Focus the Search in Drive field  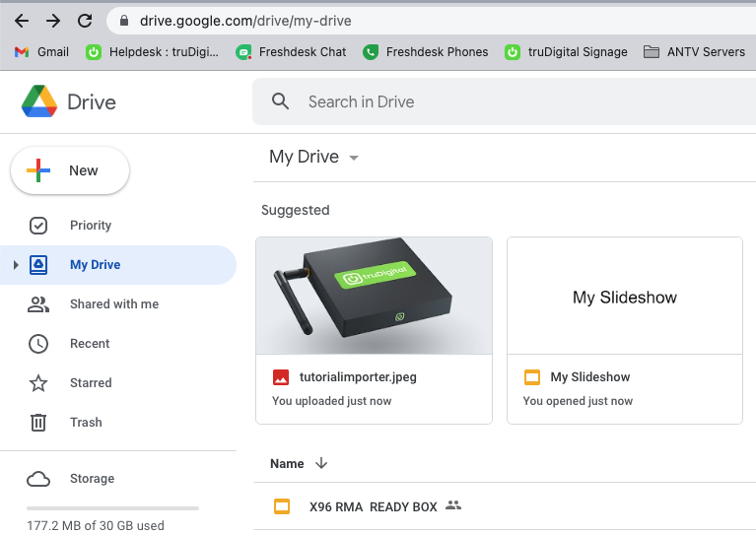[505, 101]
